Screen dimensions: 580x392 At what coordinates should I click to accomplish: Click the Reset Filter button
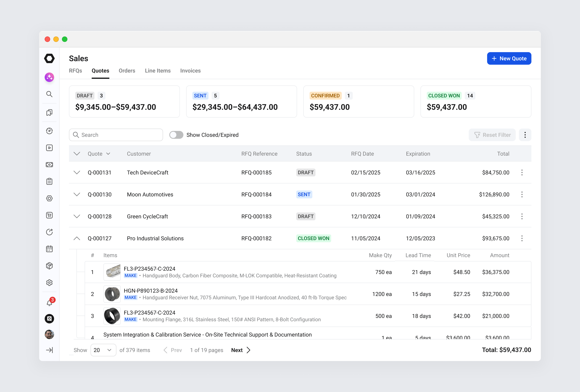(492, 135)
